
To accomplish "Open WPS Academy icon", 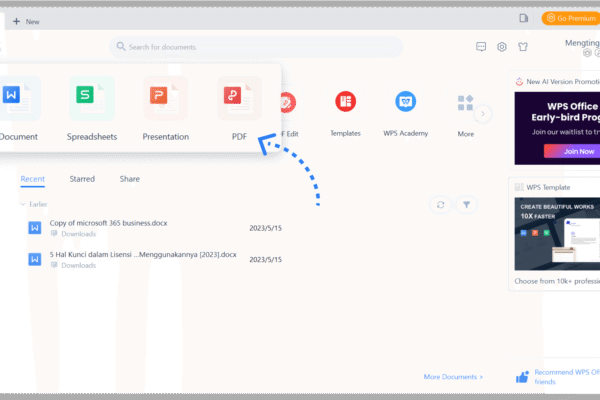I will pyautogui.click(x=405, y=102).
